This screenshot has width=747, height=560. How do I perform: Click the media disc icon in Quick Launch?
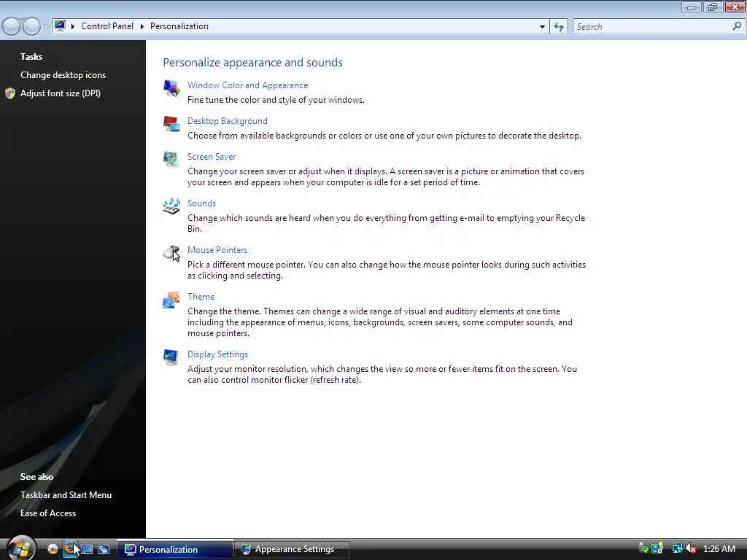(x=53, y=549)
